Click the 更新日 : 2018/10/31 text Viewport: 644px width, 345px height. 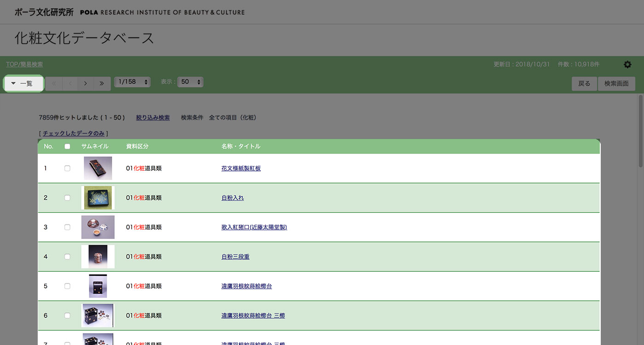[522, 64]
